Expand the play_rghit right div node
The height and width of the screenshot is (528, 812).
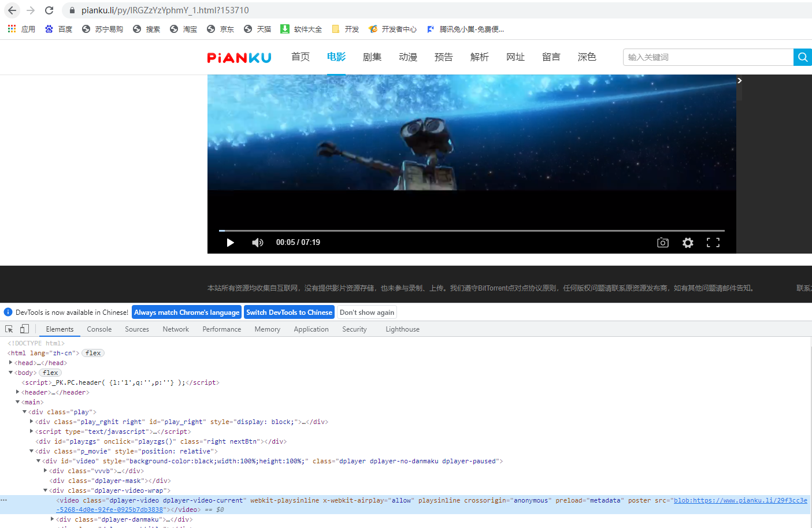coord(31,422)
